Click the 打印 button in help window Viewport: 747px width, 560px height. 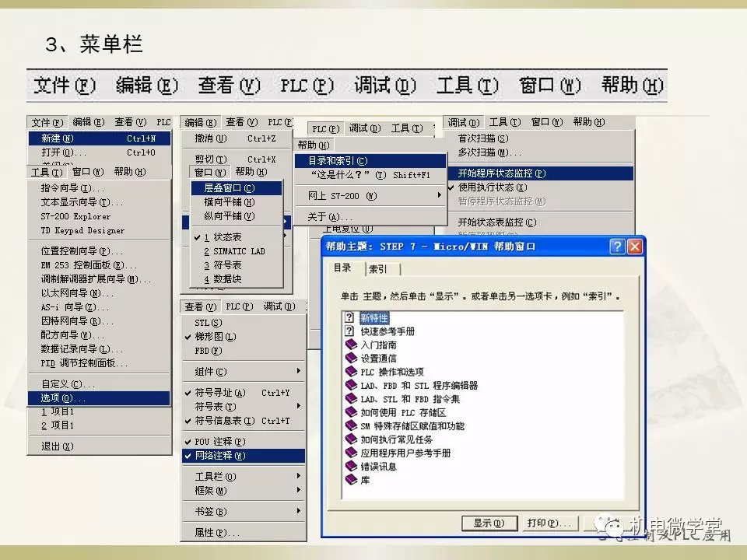click(x=549, y=523)
